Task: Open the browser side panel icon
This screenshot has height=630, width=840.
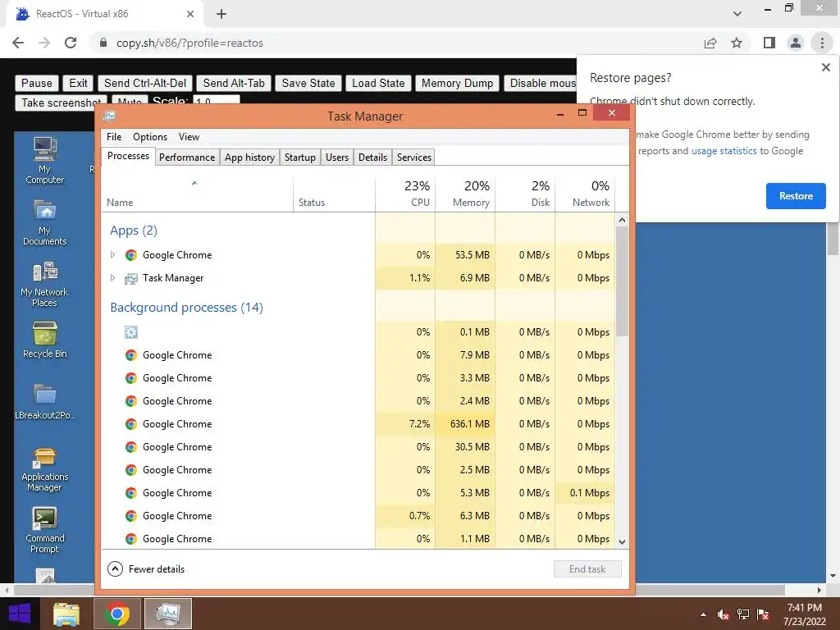Action: point(769,43)
